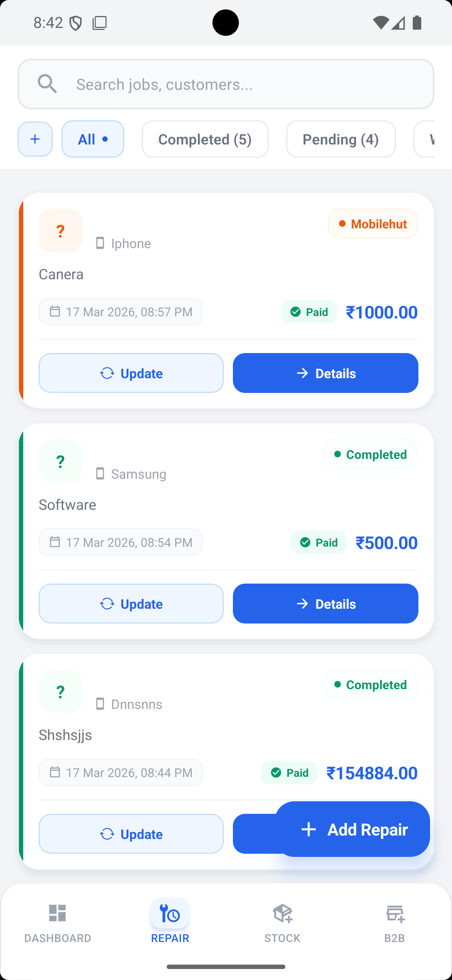The height and width of the screenshot is (980, 452).
Task: Click the plus filter icon button
Action: pyautogui.click(x=35, y=139)
